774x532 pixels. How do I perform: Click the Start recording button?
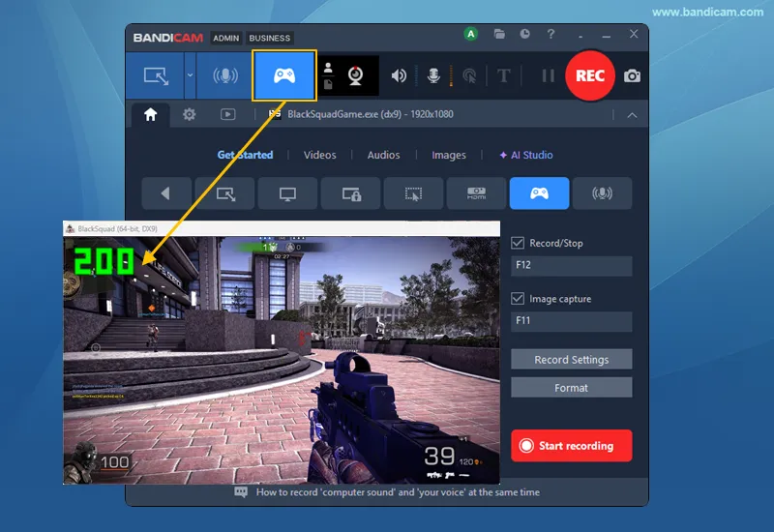pos(571,446)
